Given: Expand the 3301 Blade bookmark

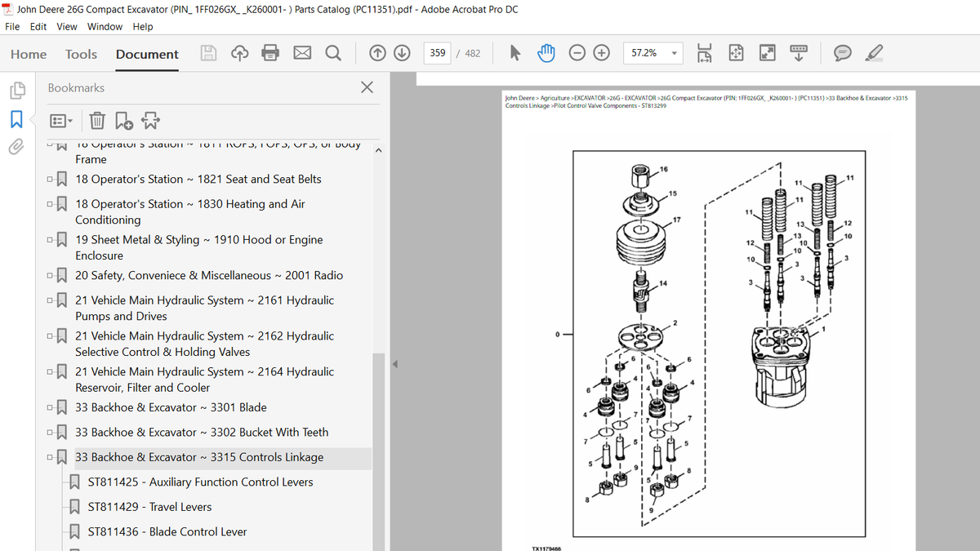Looking at the screenshot, I should 51,407.
